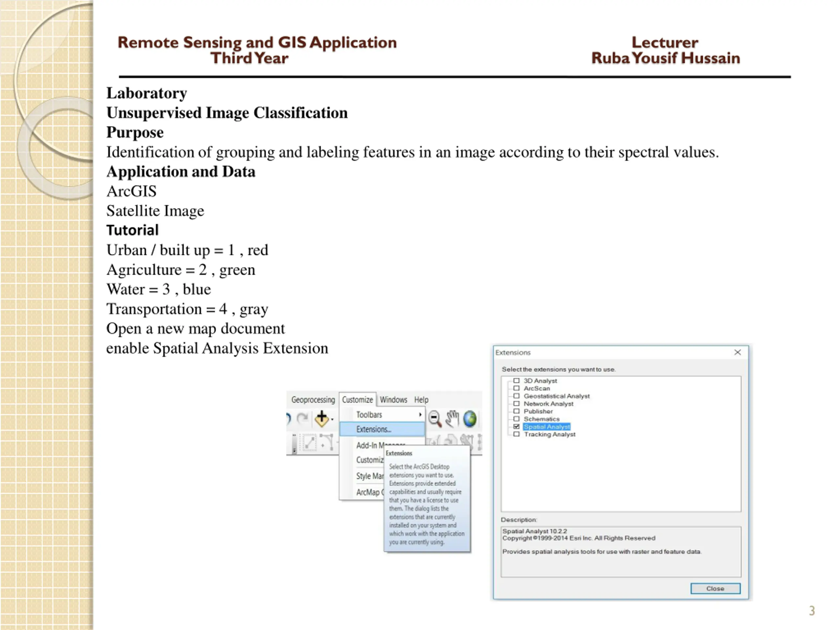Click the 'Application and Data' heading
The image size is (840, 630).
(181, 171)
